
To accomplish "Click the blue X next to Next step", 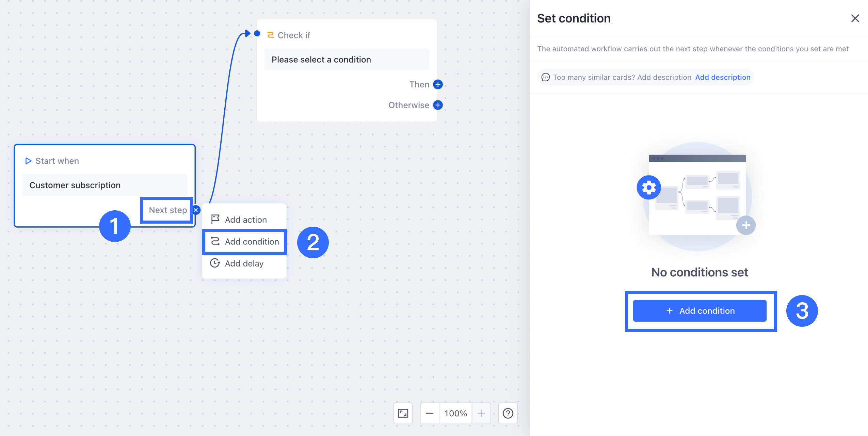I will 196,210.
